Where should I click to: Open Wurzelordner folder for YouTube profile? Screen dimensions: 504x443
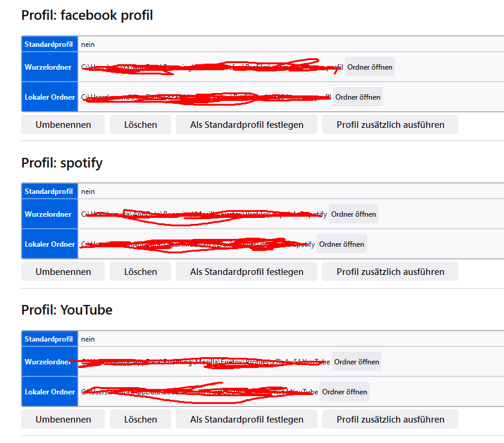(x=356, y=362)
